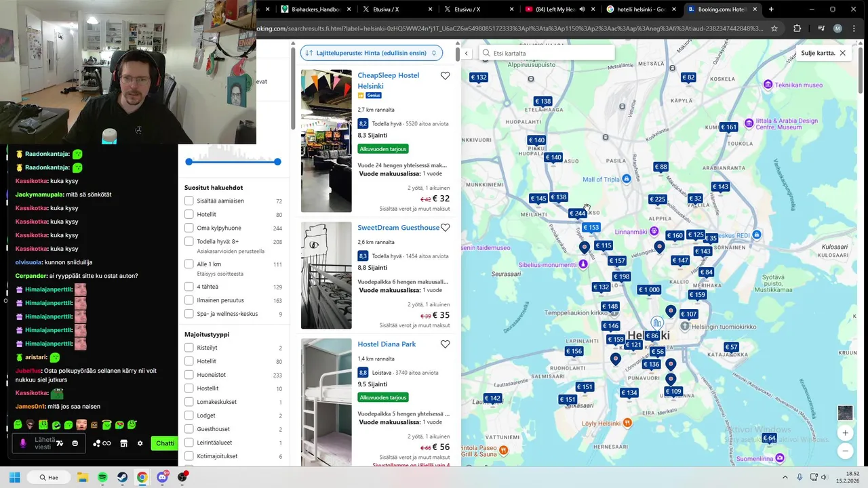The width and height of the screenshot is (868, 488).
Task: Click price slider left handle
Action: [x=189, y=162]
